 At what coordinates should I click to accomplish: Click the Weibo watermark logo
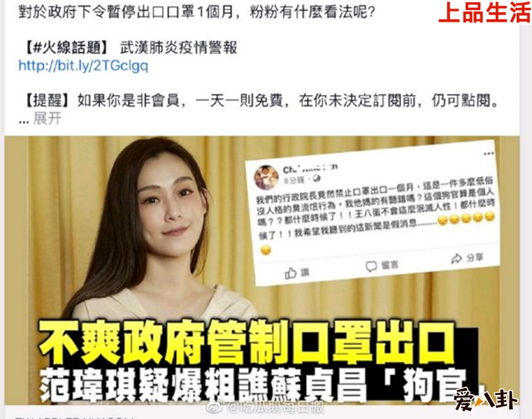214,406
